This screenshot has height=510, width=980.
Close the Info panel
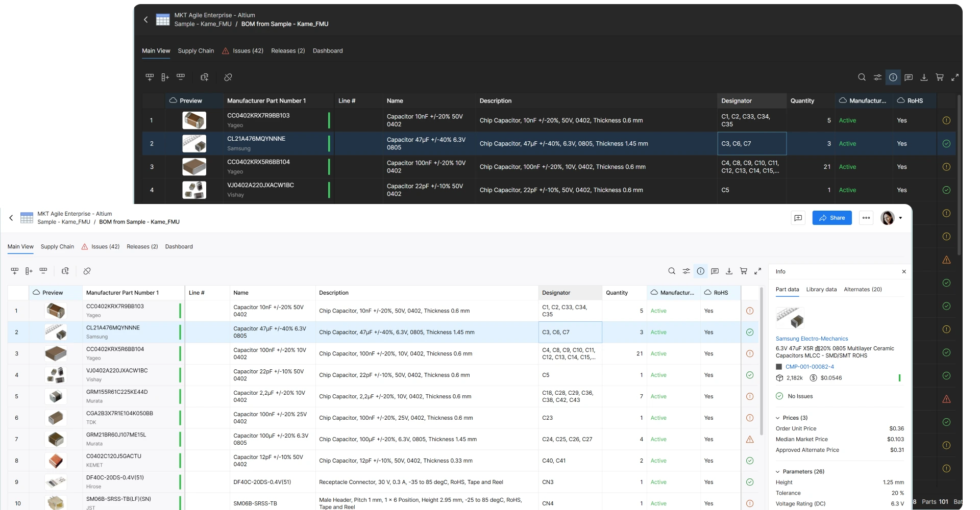[x=904, y=271]
